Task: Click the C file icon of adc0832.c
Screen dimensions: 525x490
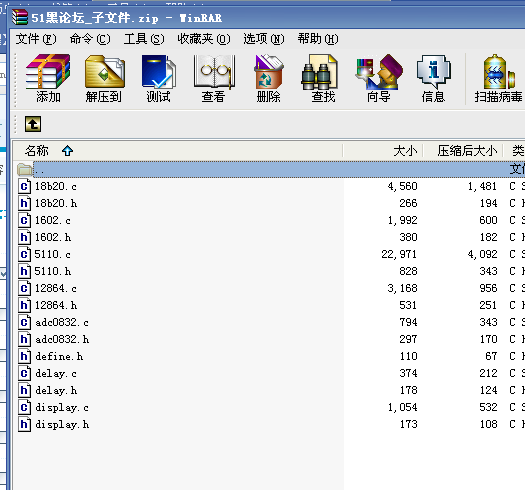Action: pyautogui.click(x=24, y=323)
